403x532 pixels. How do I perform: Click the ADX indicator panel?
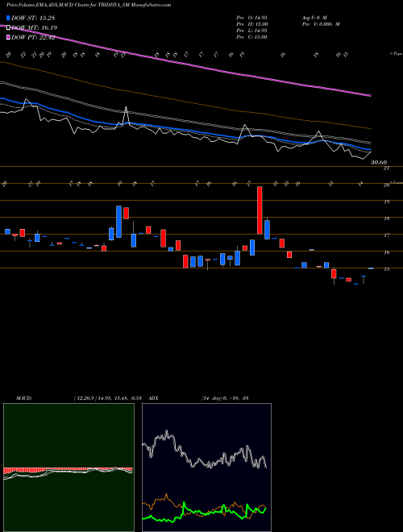point(206,468)
